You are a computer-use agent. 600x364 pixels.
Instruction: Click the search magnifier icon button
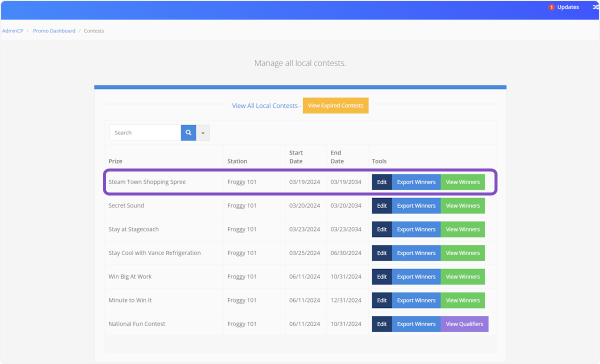pos(188,133)
